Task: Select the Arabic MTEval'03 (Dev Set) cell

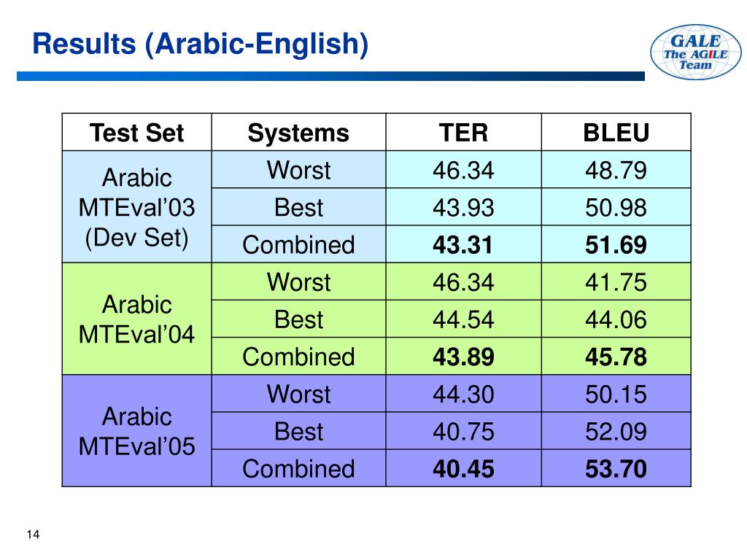Action: coord(136,207)
